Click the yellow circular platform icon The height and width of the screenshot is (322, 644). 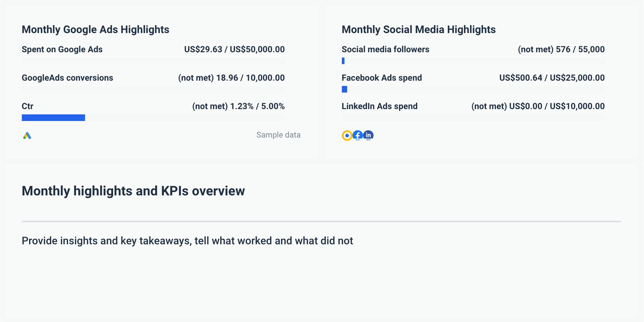(346, 135)
